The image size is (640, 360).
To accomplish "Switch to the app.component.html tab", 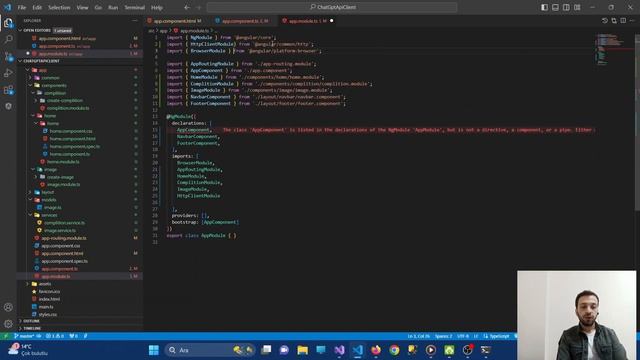I will pos(175,20).
